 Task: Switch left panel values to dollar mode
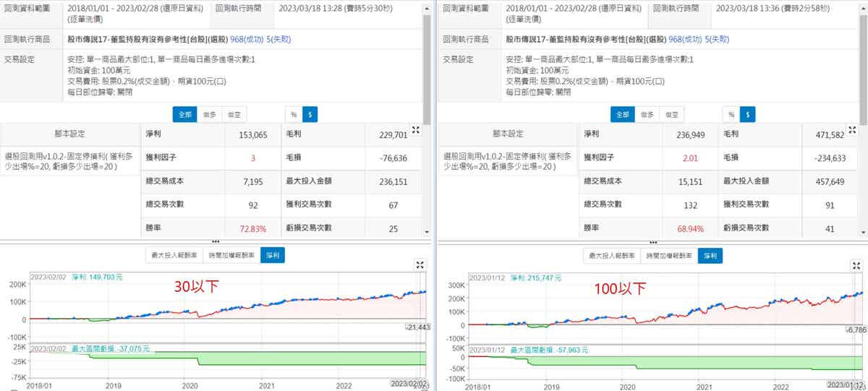(310, 114)
